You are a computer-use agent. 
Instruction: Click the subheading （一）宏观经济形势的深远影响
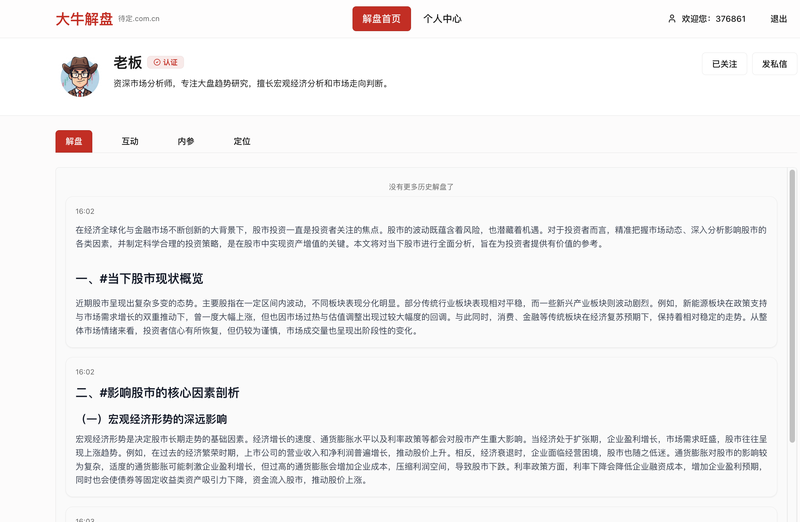pyautogui.click(x=153, y=419)
